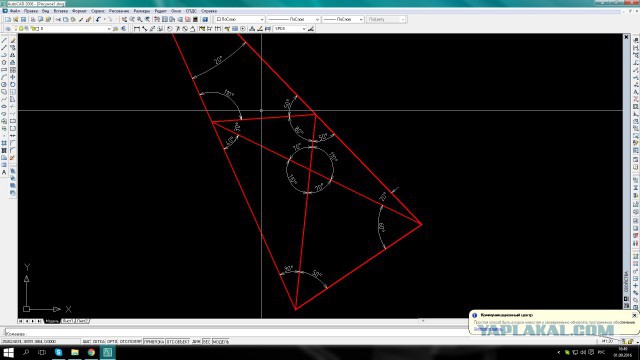Select the Polygon draw tool
The height and width of the screenshot is (360, 640).
[x=4, y=62]
